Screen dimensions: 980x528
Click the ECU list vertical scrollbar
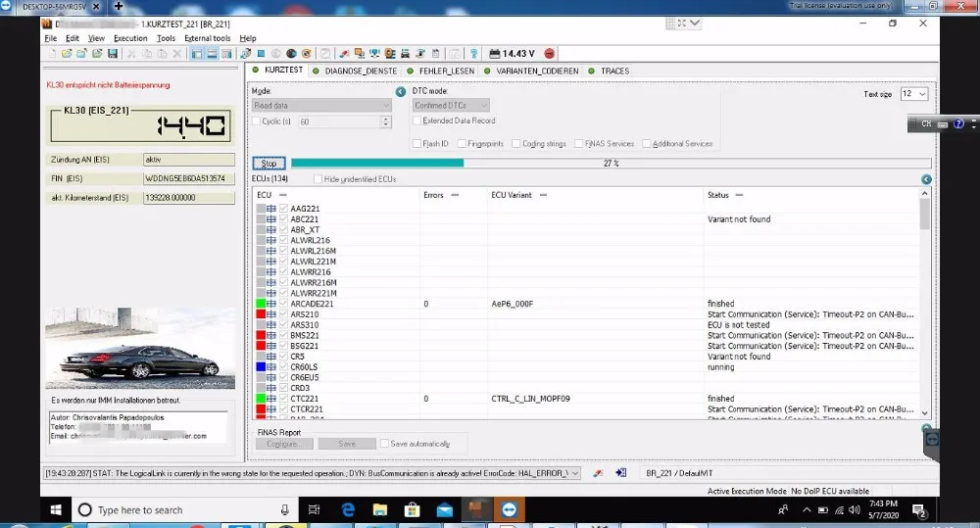coord(925,304)
